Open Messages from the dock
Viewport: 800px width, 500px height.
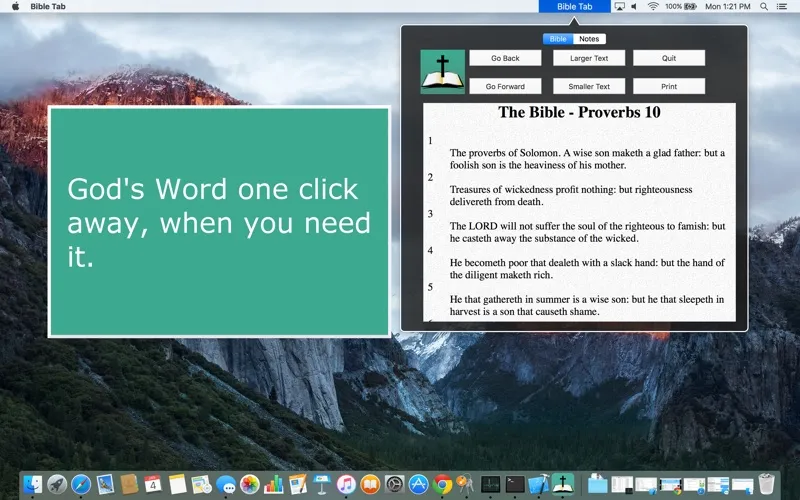point(226,484)
